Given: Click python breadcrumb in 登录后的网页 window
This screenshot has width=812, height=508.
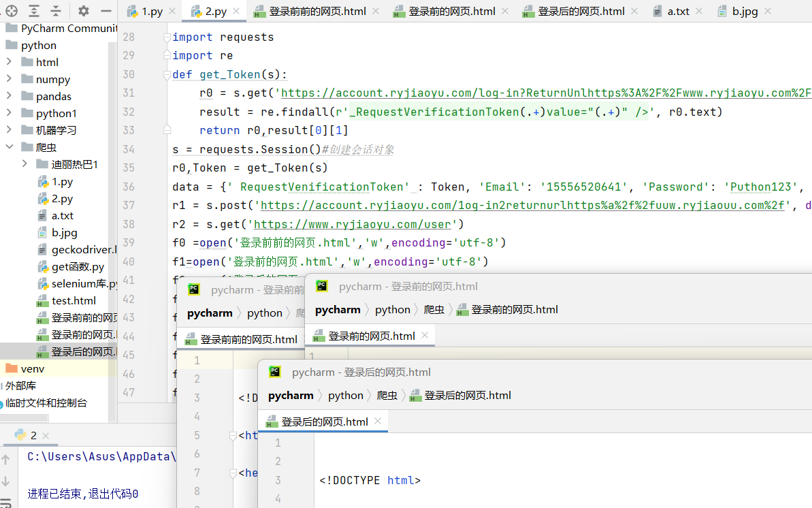Looking at the screenshot, I should [x=345, y=396].
